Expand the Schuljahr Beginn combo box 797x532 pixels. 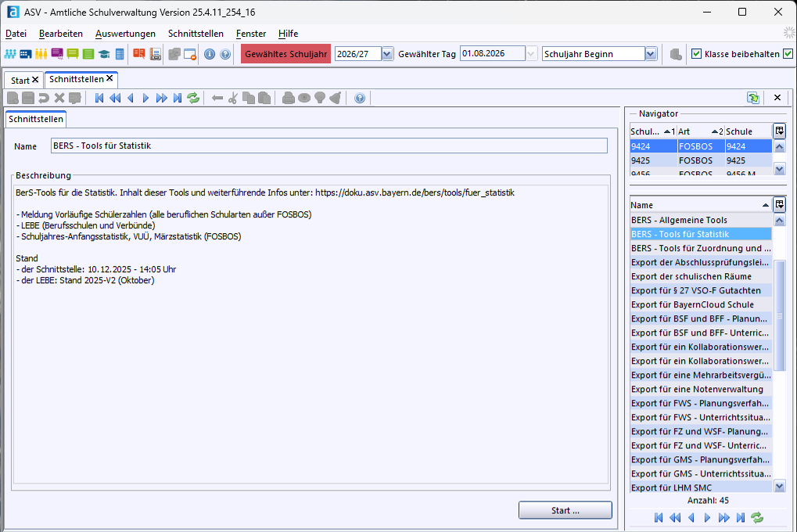click(x=650, y=54)
